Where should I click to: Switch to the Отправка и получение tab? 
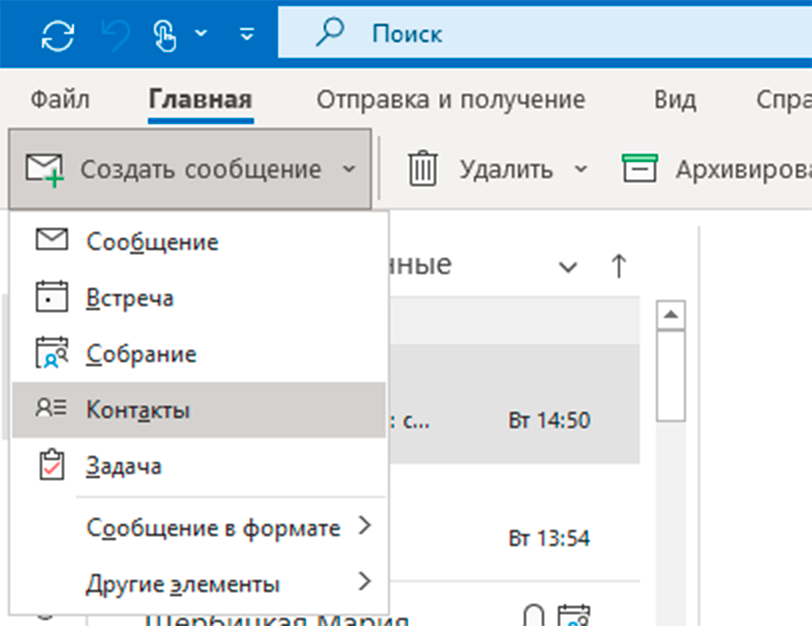450,100
